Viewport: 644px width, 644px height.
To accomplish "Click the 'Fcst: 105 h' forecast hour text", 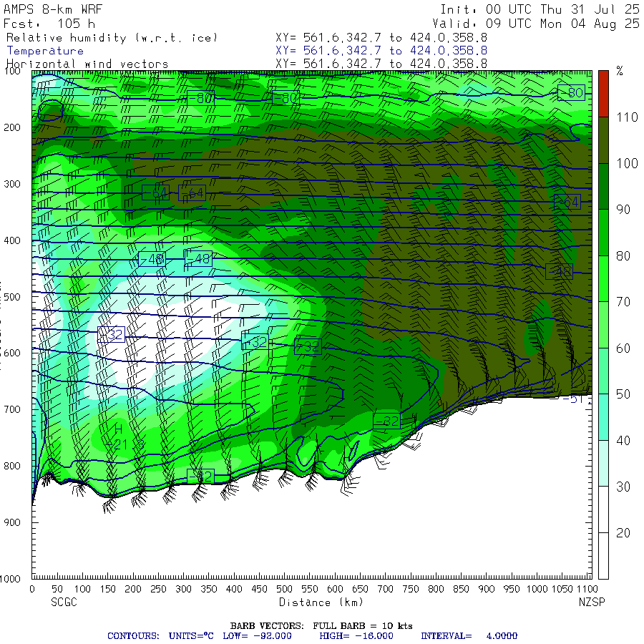I will coord(49,24).
